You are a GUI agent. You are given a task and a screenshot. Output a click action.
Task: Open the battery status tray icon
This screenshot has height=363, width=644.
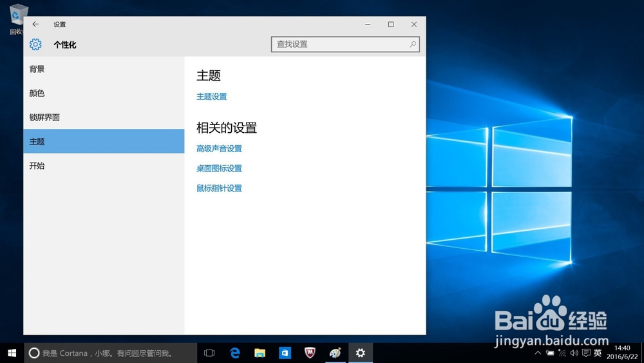click(550, 353)
